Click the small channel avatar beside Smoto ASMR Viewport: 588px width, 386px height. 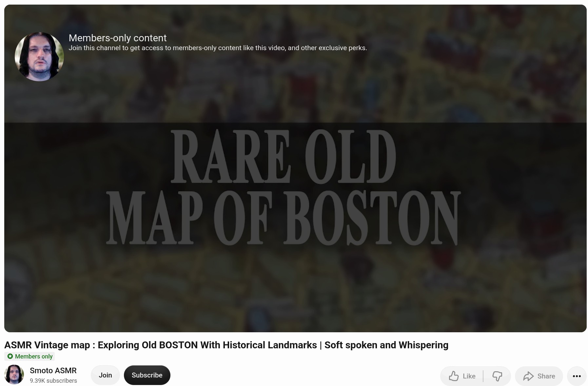pyautogui.click(x=14, y=374)
